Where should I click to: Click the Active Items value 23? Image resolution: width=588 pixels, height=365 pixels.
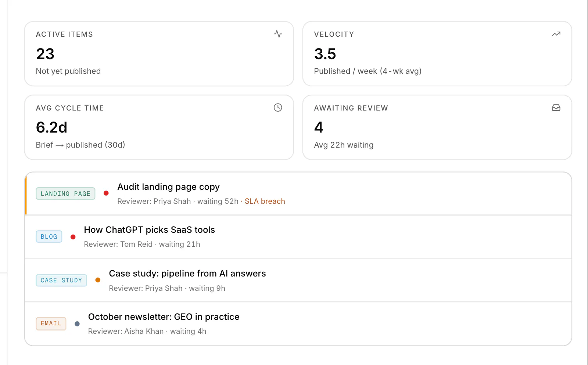tap(45, 54)
